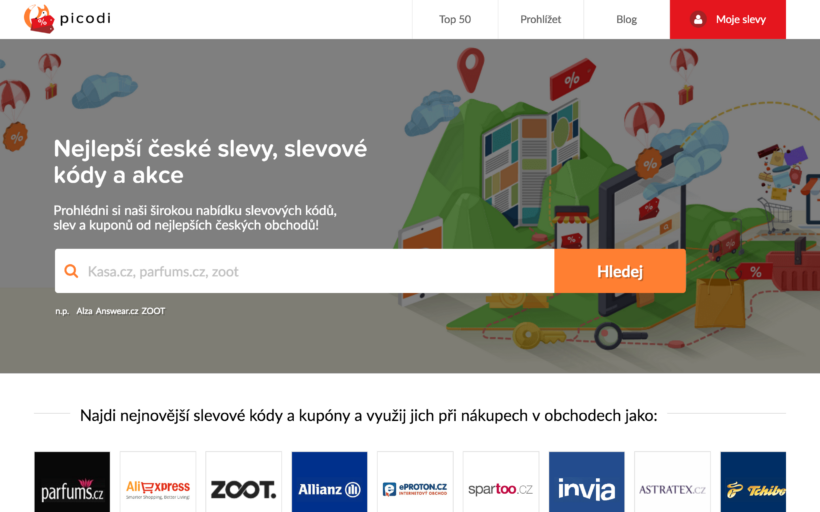
Task: Open the Prohlížet menu item
Action: click(x=541, y=19)
